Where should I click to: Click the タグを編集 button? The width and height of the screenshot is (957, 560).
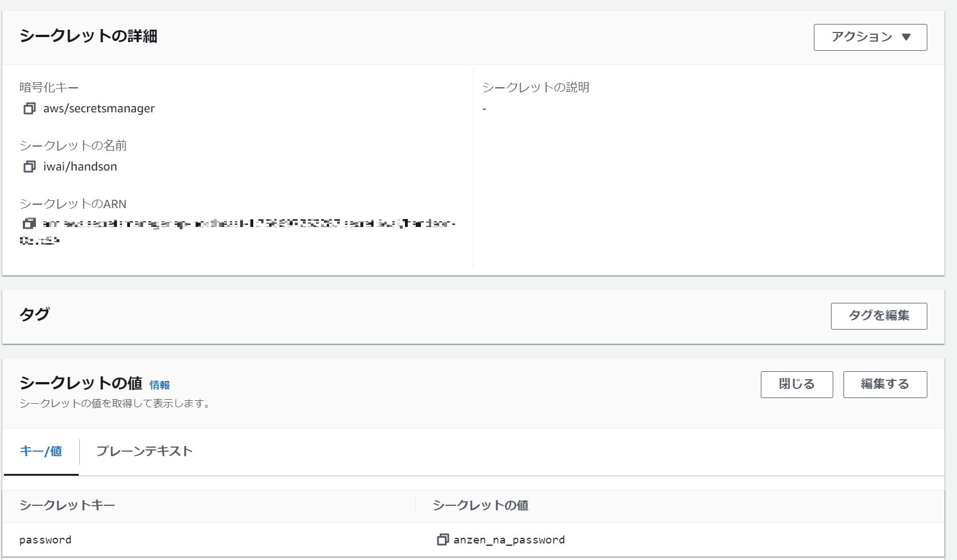pos(878,316)
